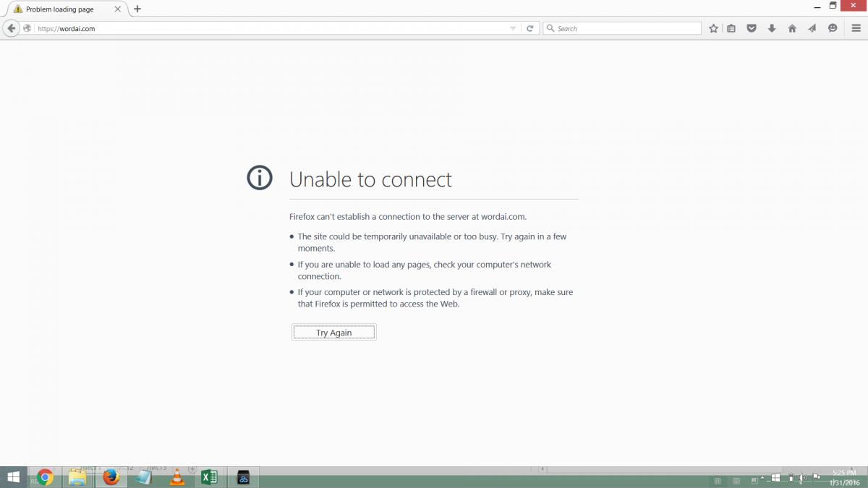Click the 'firewall or proxy' bullet text

click(x=435, y=298)
